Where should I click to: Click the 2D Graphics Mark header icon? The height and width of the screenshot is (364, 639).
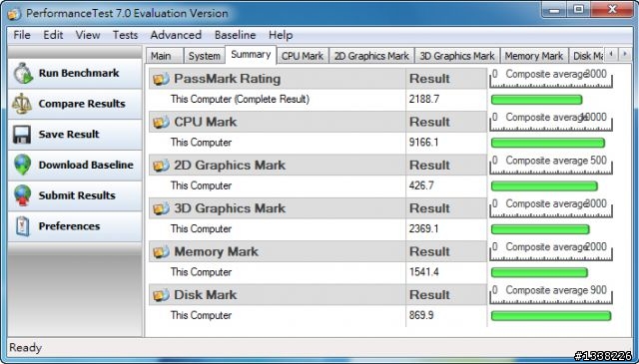(x=161, y=166)
